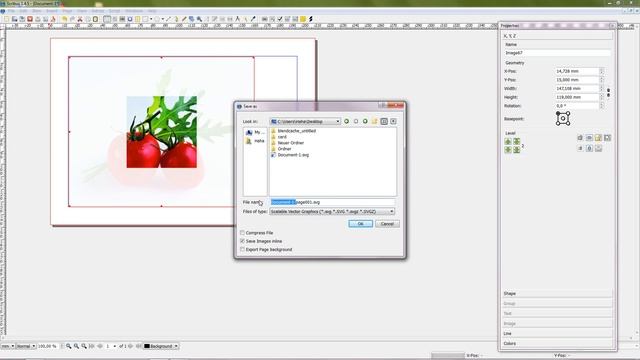Open the Background layer dropdown
Image resolution: width=640 pixels, height=360 pixels.
[161, 346]
